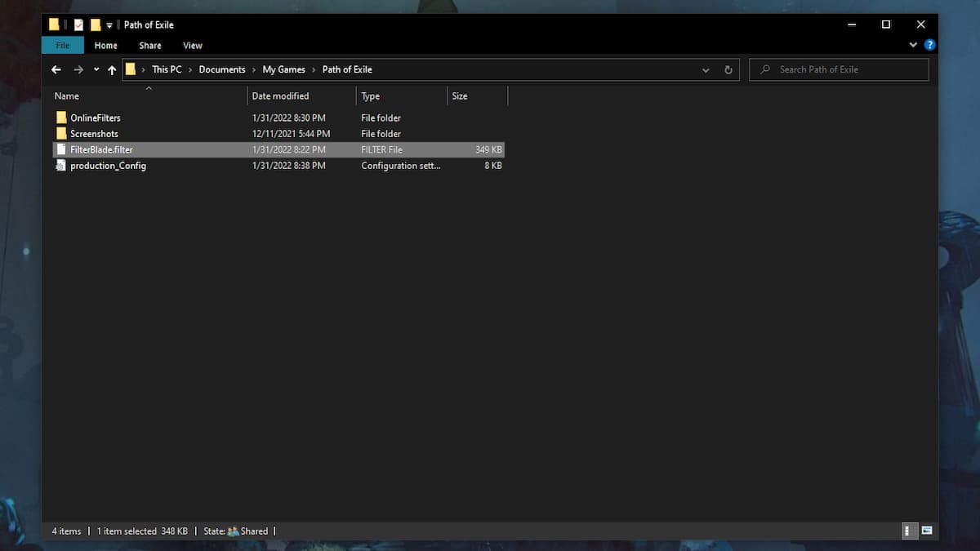Click the date 1/31/2022 8:38 PM

click(289, 166)
